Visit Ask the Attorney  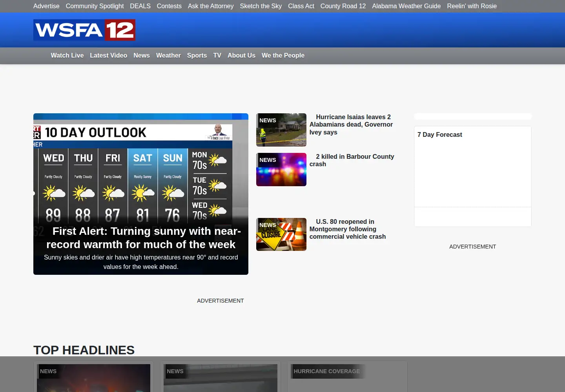[211, 6]
